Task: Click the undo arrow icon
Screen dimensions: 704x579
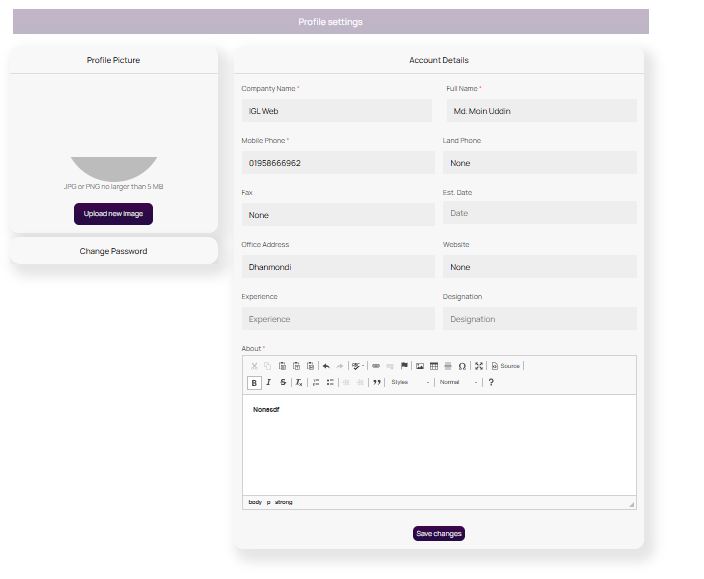Action: 326,366
